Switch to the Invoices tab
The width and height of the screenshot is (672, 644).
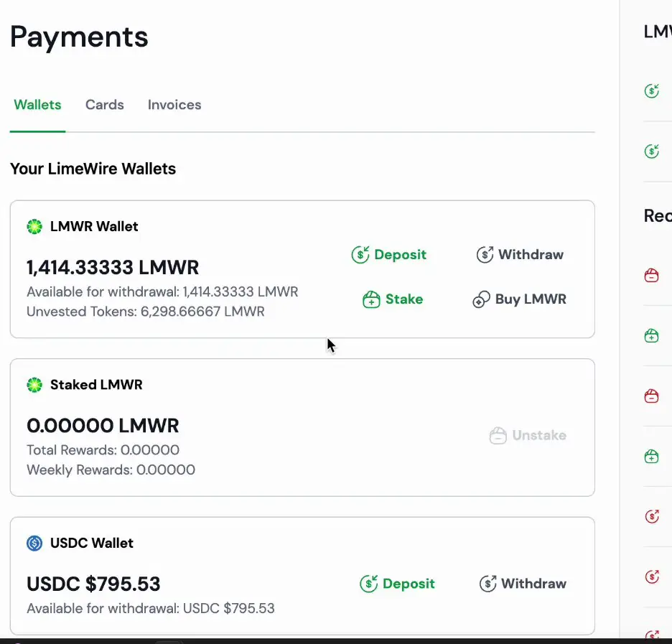click(x=174, y=105)
